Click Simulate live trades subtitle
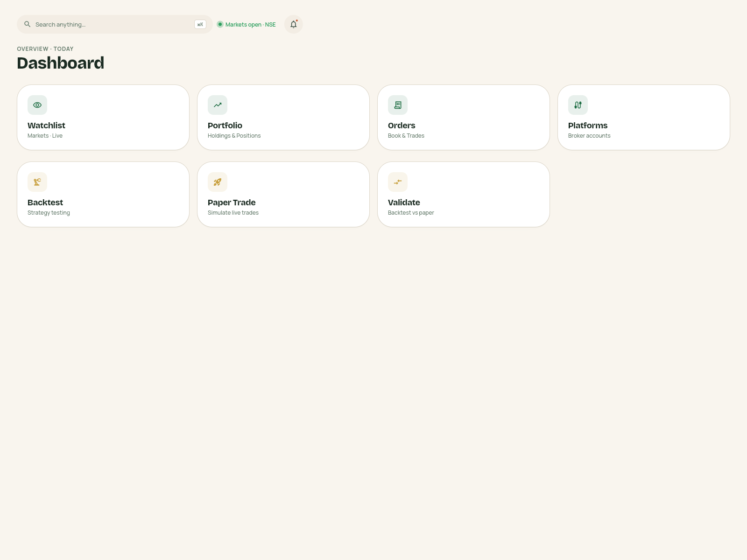Screen dimensions: 747x560 coord(233,213)
